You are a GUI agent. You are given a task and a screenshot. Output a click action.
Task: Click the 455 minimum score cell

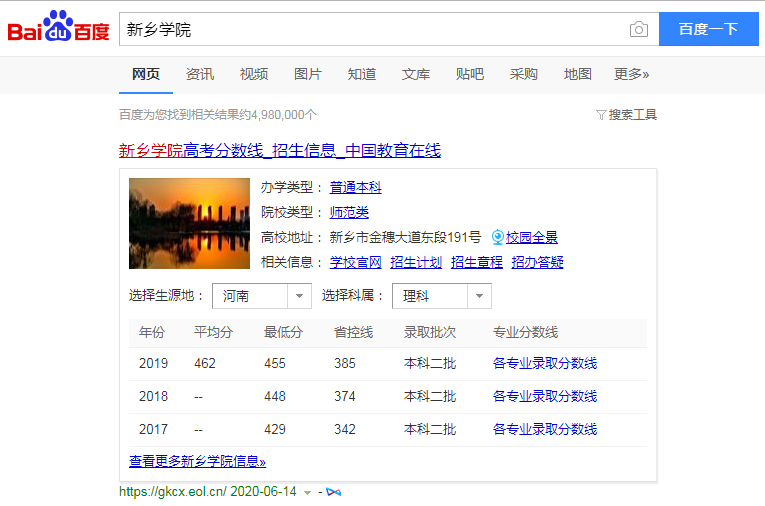[x=275, y=364]
